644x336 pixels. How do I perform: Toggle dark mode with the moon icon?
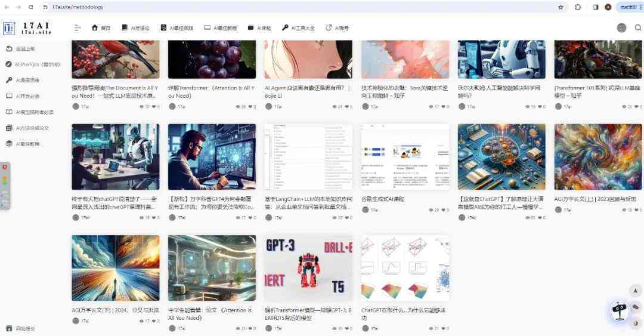point(636,323)
